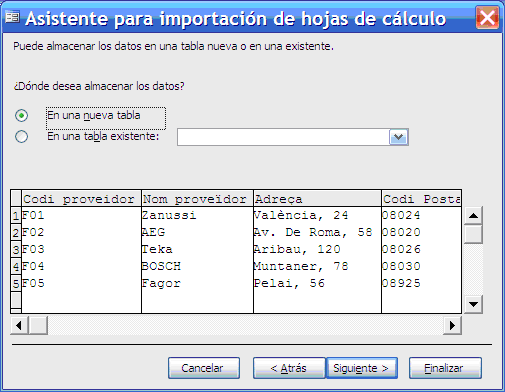
Task: Click postal code cell '08925'
Action: pos(422,283)
